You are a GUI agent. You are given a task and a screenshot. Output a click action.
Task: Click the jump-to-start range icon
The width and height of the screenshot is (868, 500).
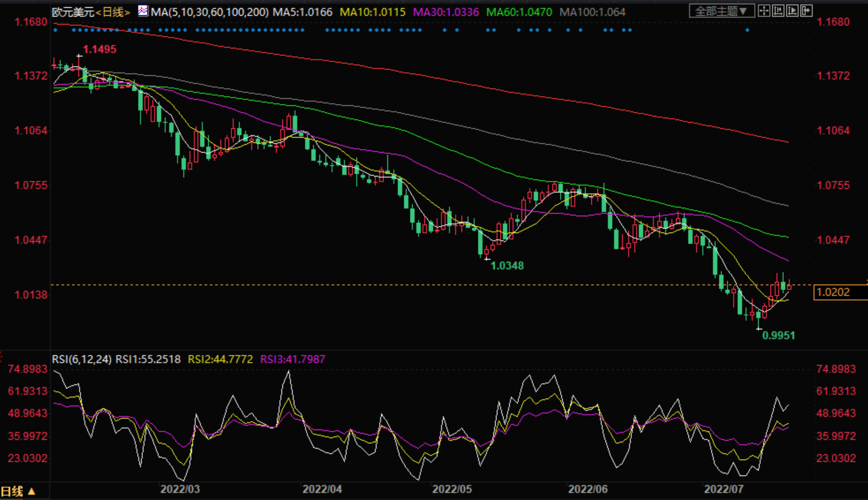[x=778, y=11]
